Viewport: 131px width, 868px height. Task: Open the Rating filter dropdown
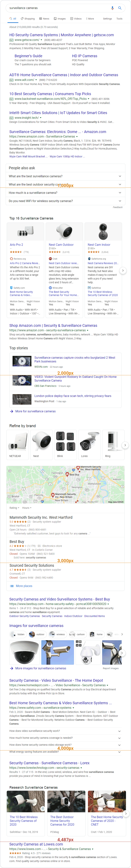14,508
